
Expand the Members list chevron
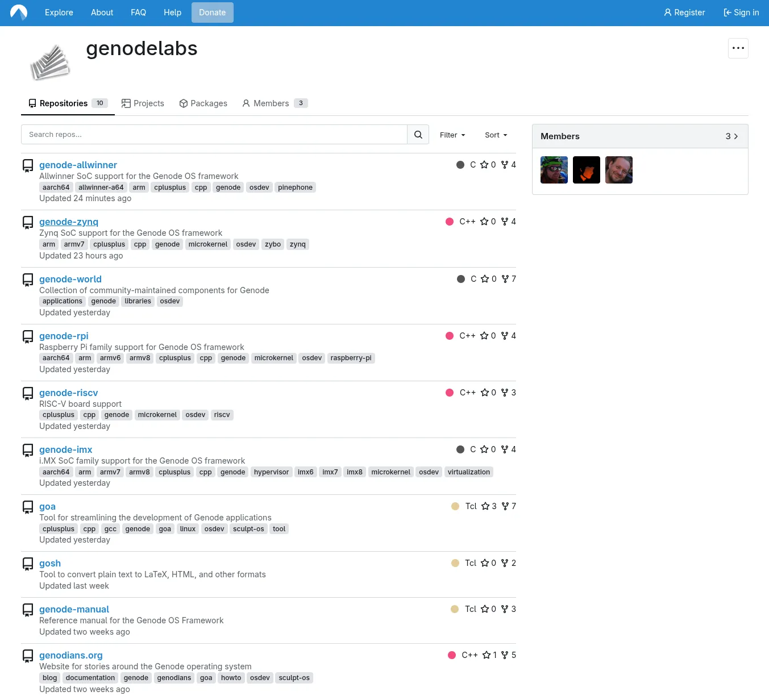[x=735, y=136]
